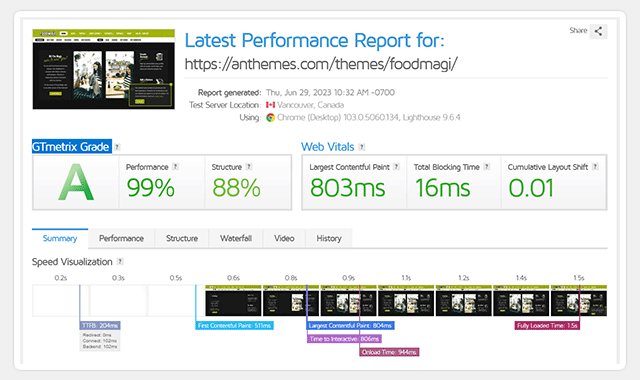This screenshot has width=640, height=380.
Task: Open Performance score help icon
Action: (x=175, y=167)
